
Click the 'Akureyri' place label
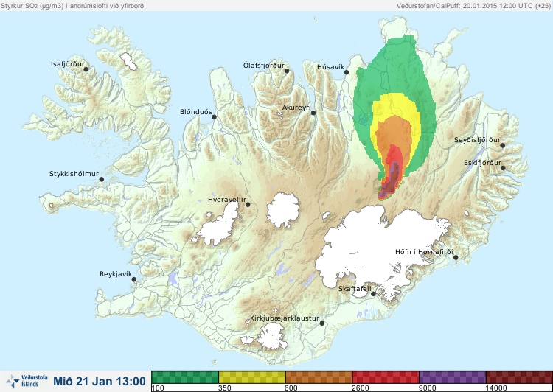[296, 108]
